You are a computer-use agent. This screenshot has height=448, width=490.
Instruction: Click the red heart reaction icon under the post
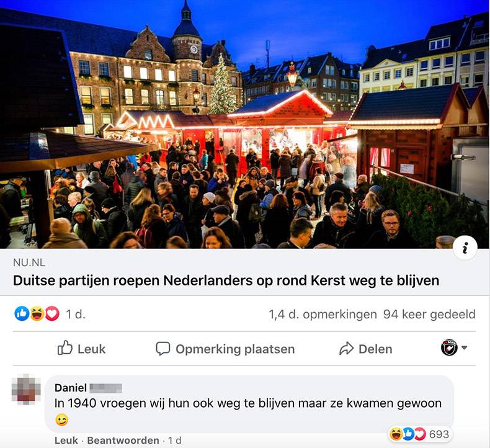(52, 313)
